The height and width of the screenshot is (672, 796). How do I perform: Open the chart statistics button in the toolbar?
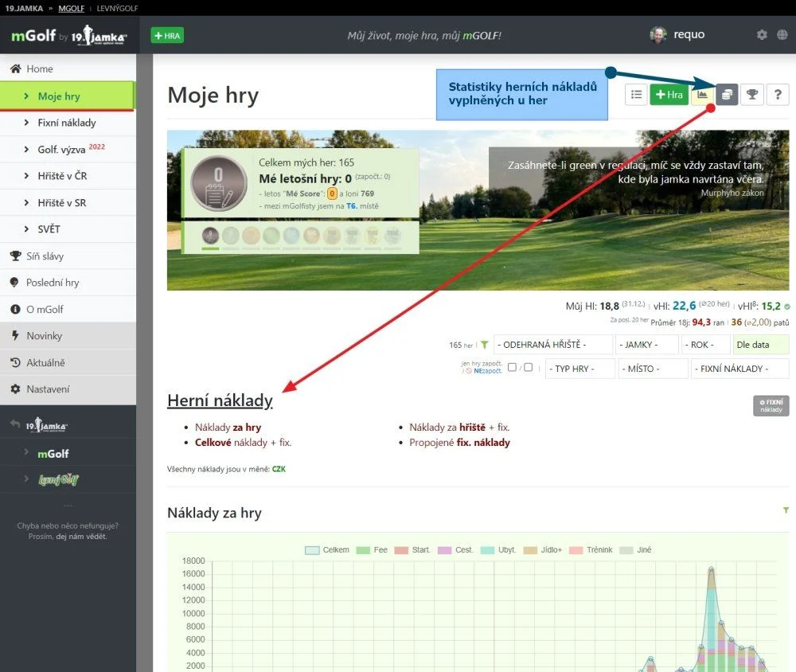tap(703, 95)
